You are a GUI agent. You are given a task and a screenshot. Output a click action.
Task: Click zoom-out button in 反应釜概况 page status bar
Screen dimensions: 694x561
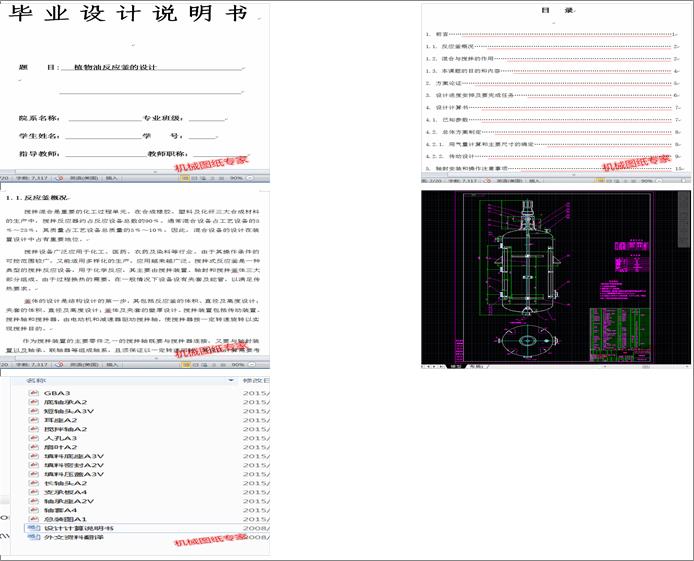point(251,365)
